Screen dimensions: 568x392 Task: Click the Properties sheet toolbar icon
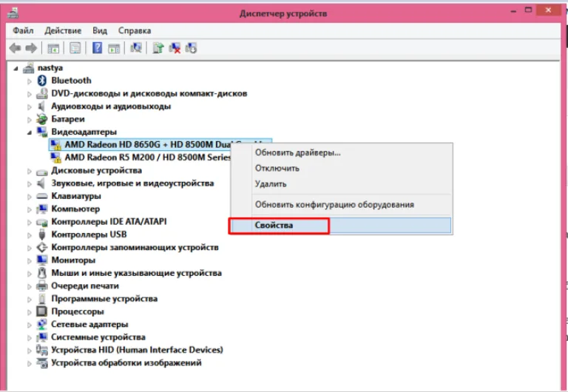point(75,48)
